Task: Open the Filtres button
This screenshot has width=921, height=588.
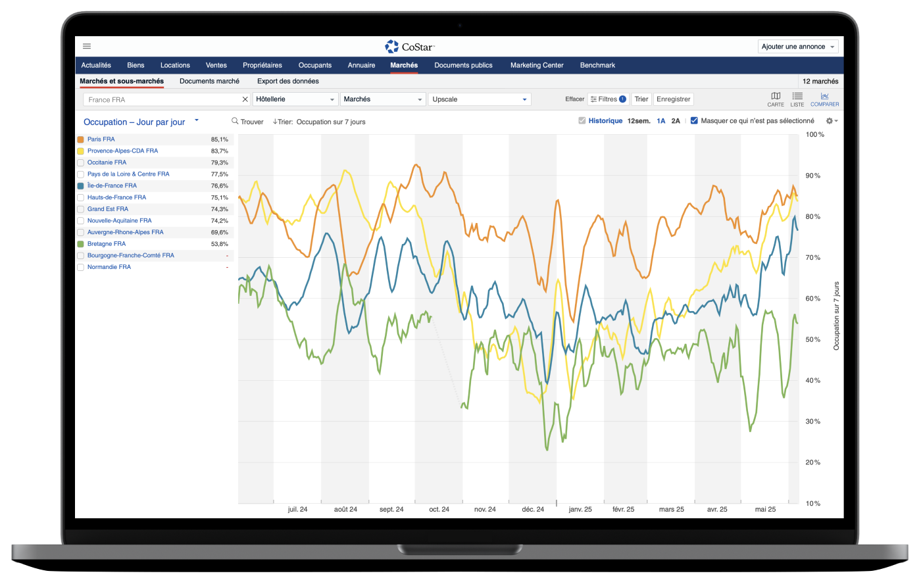Action: 608,99
